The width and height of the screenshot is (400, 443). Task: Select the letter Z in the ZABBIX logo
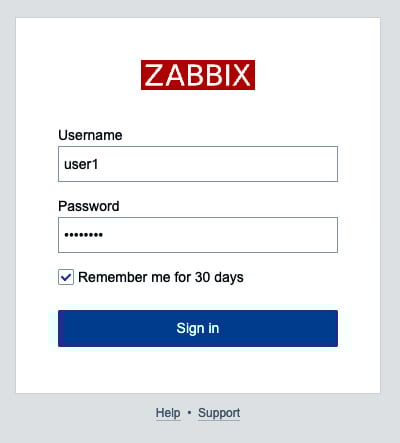tap(154, 75)
